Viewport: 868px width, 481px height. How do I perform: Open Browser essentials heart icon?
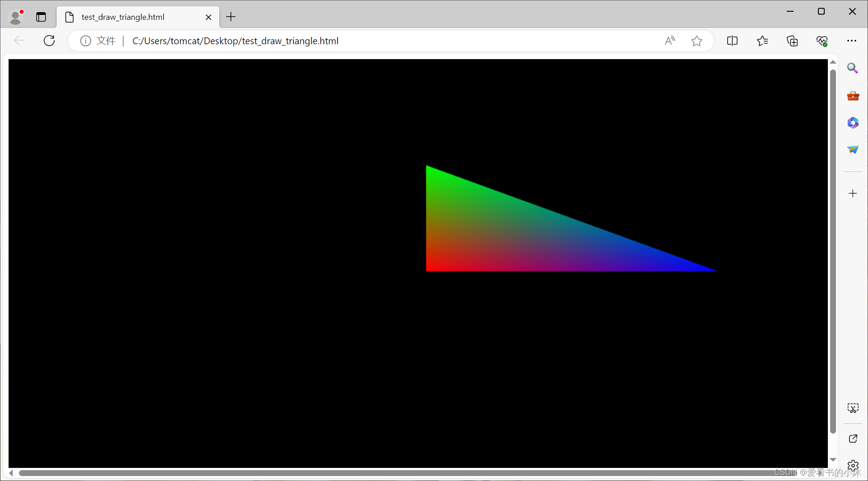point(822,41)
